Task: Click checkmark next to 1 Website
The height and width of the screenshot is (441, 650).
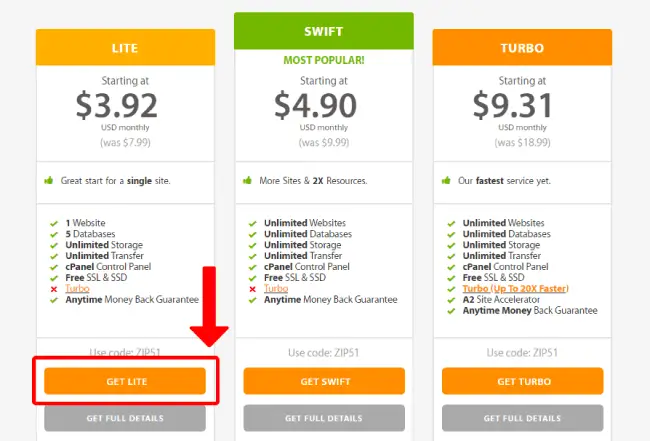Action: pos(54,224)
